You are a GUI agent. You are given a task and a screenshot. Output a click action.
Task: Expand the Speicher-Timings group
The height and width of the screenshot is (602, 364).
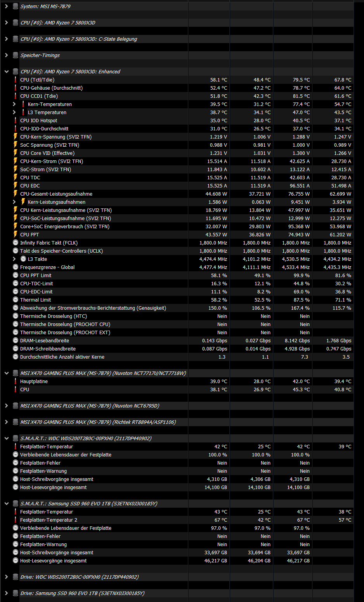tap(6, 55)
